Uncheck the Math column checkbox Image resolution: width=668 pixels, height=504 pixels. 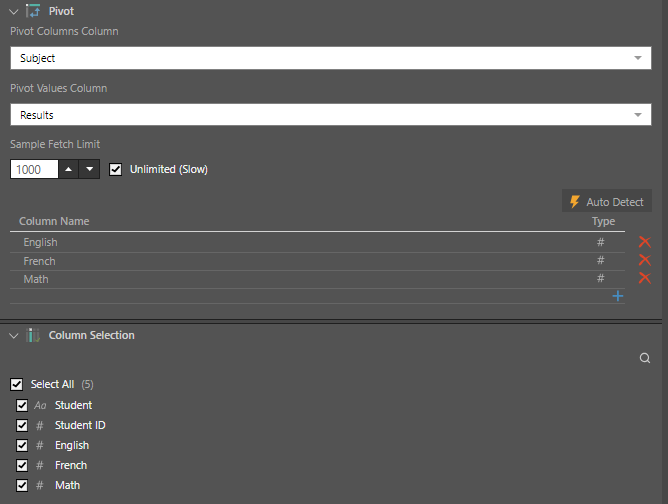tap(22, 485)
